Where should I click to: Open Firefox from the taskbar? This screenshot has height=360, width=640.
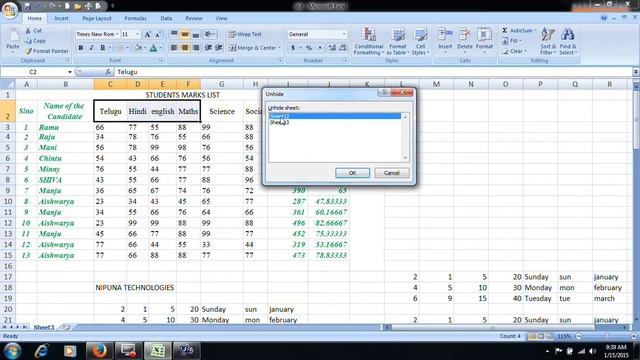coord(99,351)
